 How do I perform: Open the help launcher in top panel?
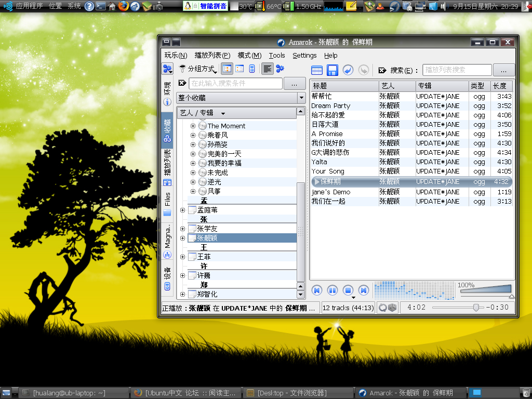[89, 6]
